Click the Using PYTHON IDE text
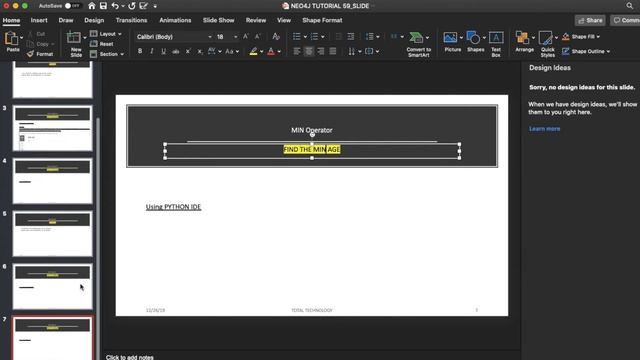The height and width of the screenshot is (360, 640). coord(173,207)
